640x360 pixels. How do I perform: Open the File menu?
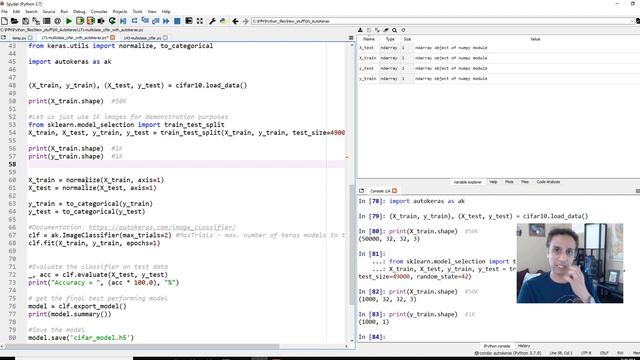4,11
